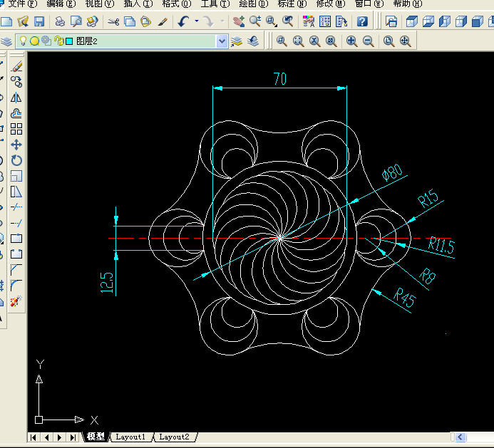Open the 绘图(D) menu
Viewport: 494px width, 448px height.
tap(253, 4)
